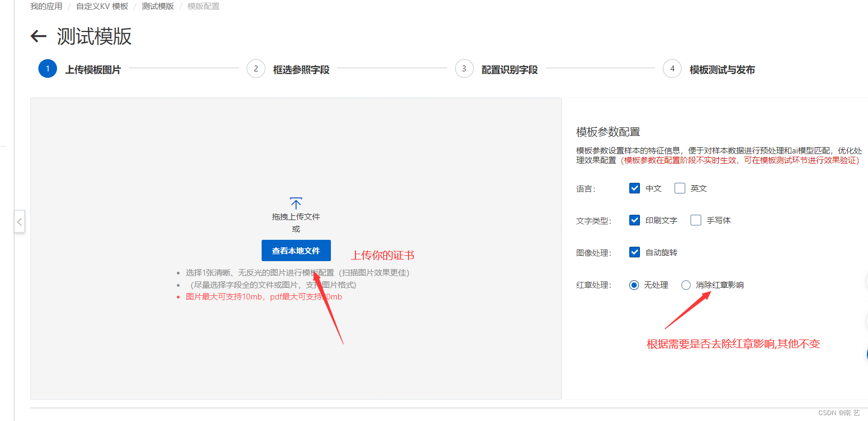This screenshot has height=421, width=868.
Task: Check the 英文 language checkbox
Action: tap(680, 188)
